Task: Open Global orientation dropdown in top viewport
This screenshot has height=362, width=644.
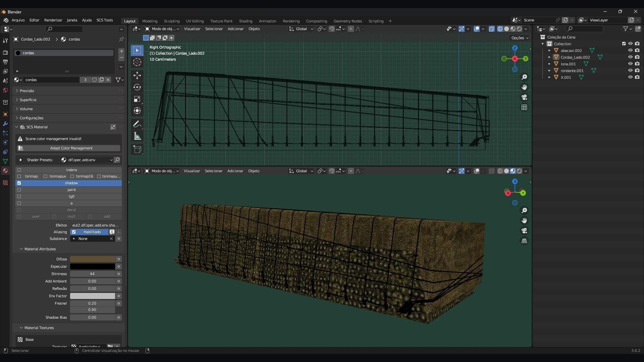Action: coord(301,29)
